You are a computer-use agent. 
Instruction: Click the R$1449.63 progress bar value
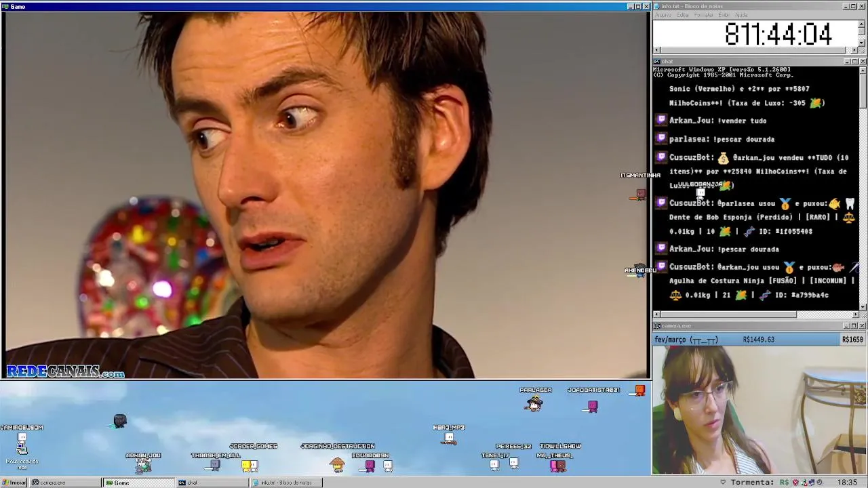tap(758, 340)
